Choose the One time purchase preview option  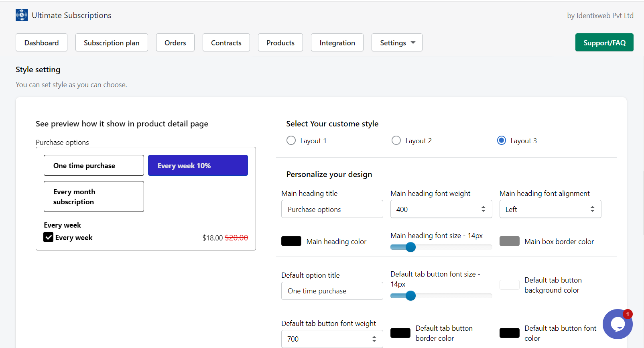point(94,165)
